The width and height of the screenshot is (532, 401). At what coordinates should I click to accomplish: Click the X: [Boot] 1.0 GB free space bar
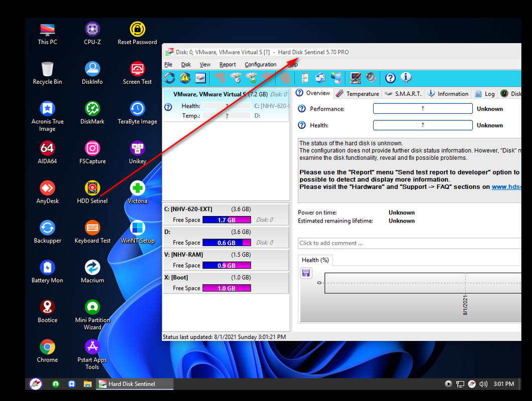[227, 288]
